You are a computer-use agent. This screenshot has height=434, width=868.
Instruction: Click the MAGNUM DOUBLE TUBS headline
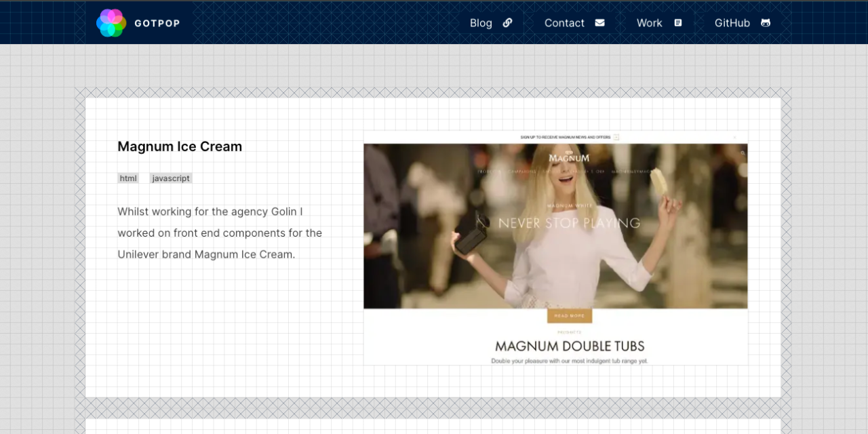click(x=570, y=346)
